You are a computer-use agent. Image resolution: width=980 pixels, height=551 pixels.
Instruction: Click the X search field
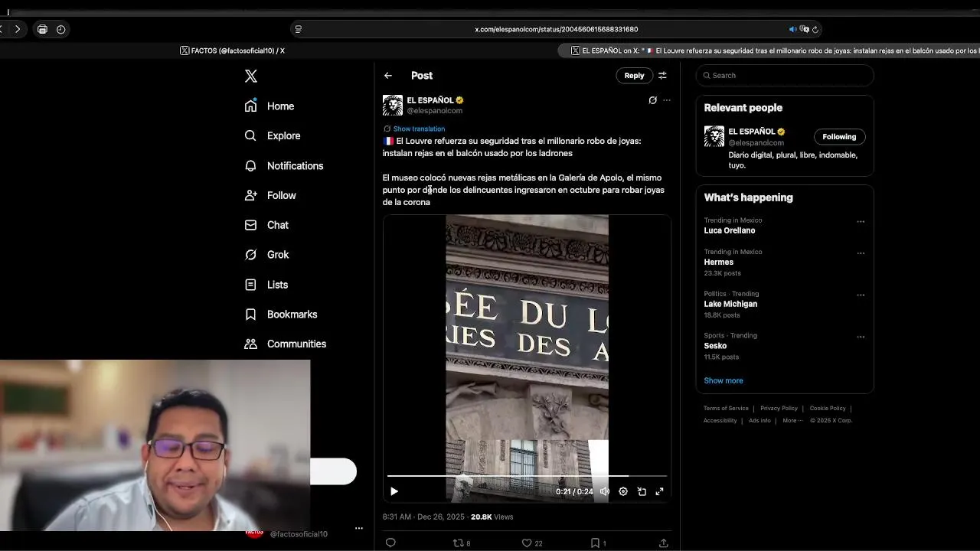tap(785, 75)
